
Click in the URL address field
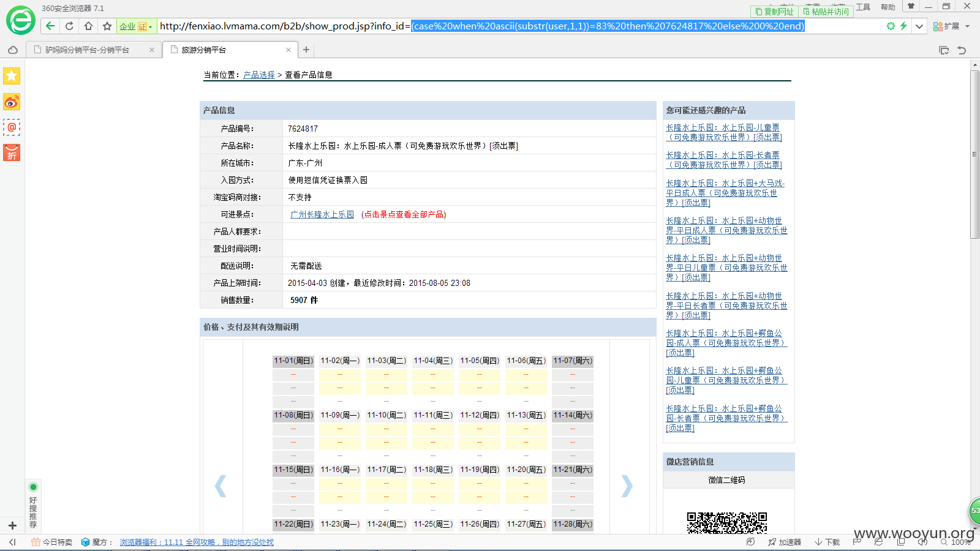[x=519, y=26]
